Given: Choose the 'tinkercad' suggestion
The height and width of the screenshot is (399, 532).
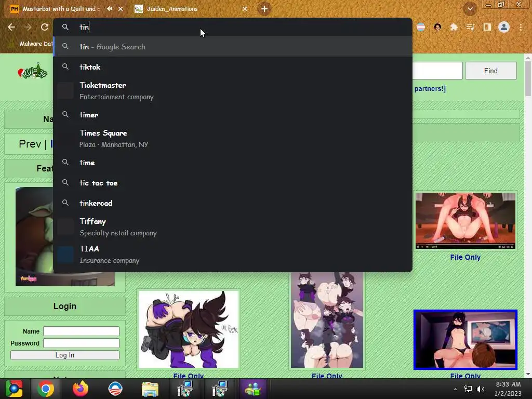Looking at the screenshot, I should [233, 203].
